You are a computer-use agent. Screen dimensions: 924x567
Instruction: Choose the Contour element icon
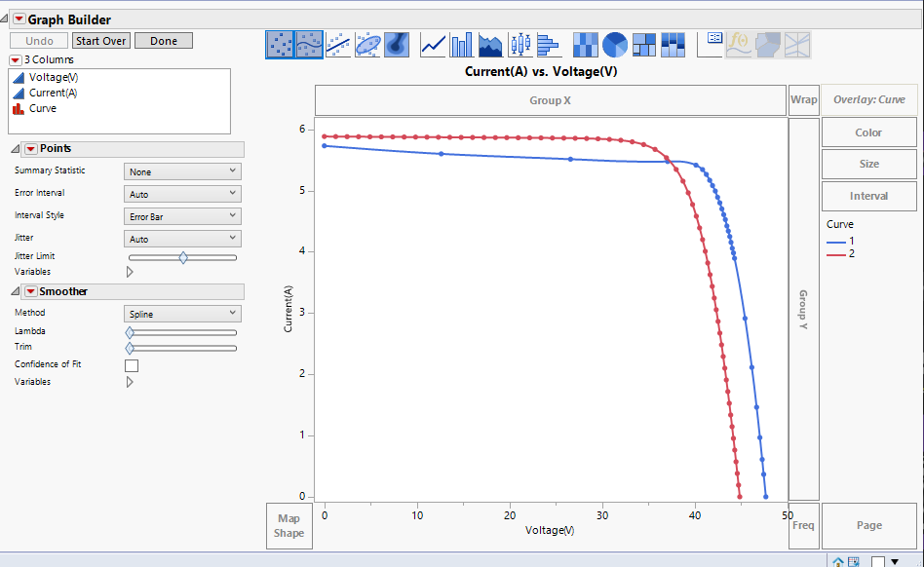397,45
